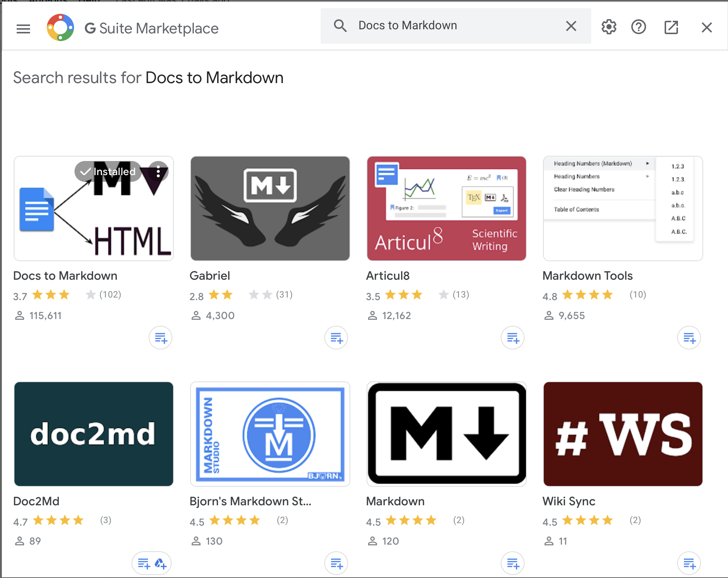Click the Markdown app title link
Viewport: 728px width, 578px height.
396,501
